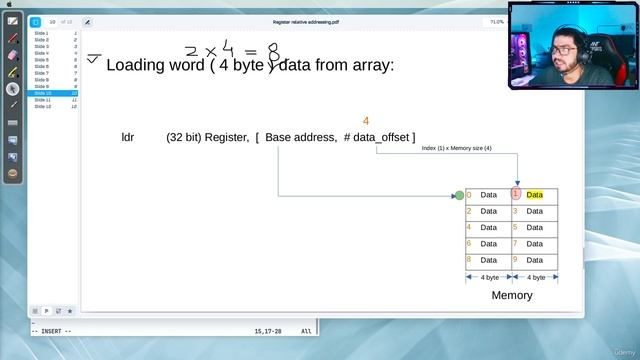Viewport: 640px width, 360px height.
Task: Click the '15,17-28' cursor position readout
Action: click(x=268, y=331)
